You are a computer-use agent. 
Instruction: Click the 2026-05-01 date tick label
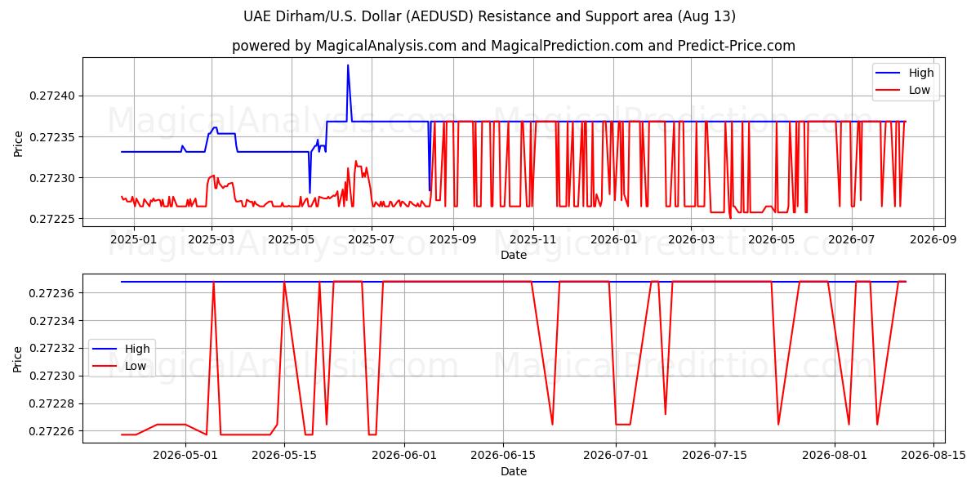coord(185,456)
